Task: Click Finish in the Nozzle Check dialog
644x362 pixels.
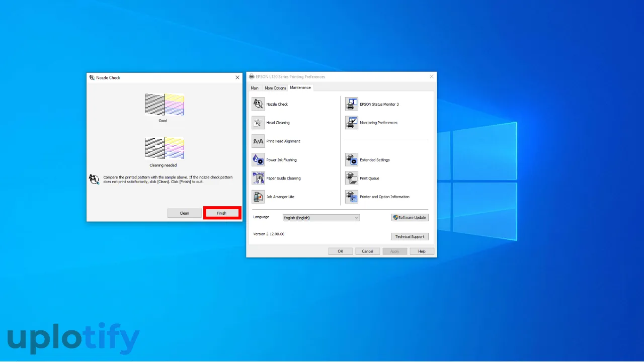Action: pyautogui.click(x=222, y=213)
